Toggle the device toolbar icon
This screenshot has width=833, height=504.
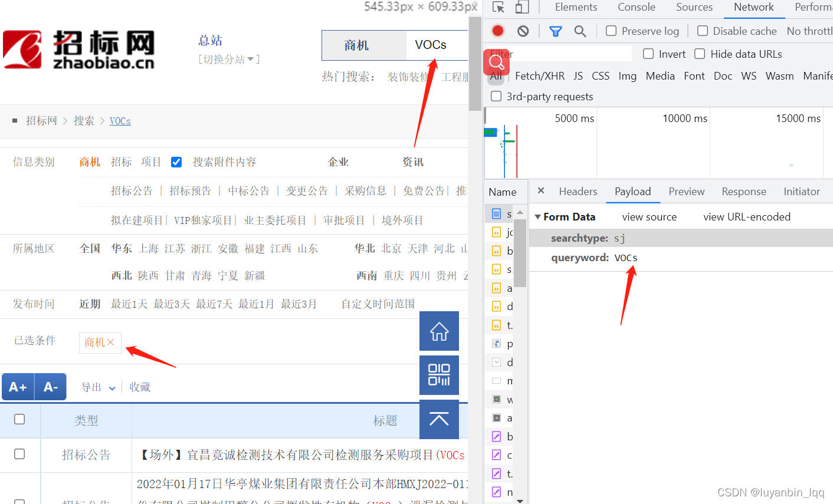pyautogui.click(x=522, y=7)
